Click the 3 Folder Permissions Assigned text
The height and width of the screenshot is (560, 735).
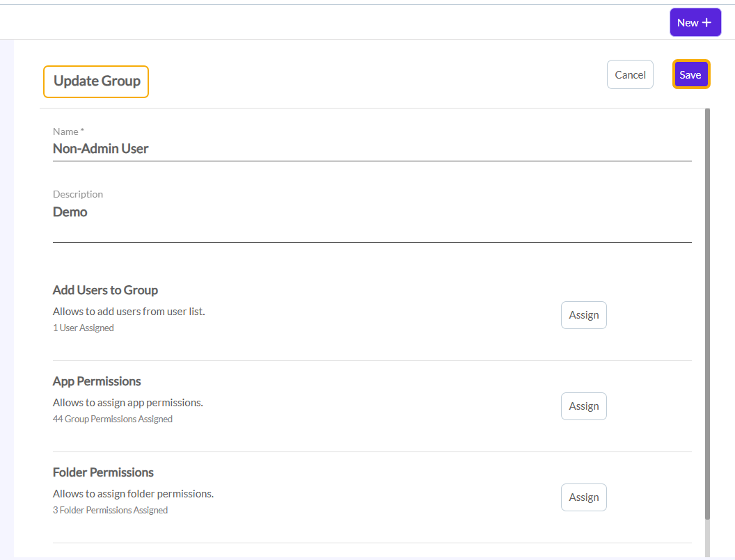tap(110, 510)
